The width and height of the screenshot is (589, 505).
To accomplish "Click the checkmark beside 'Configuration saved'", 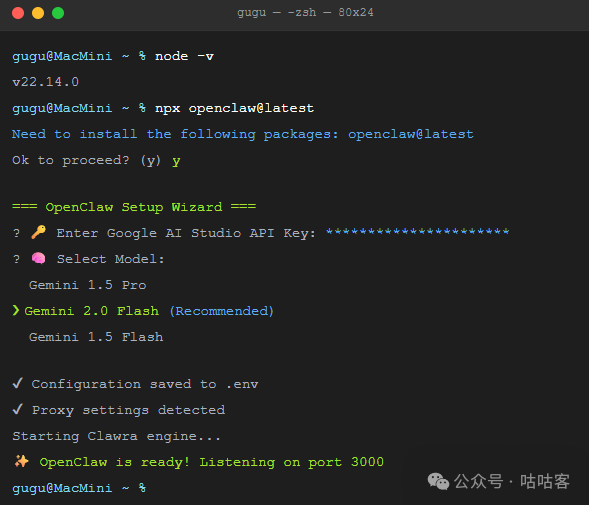I will point(17,384).
